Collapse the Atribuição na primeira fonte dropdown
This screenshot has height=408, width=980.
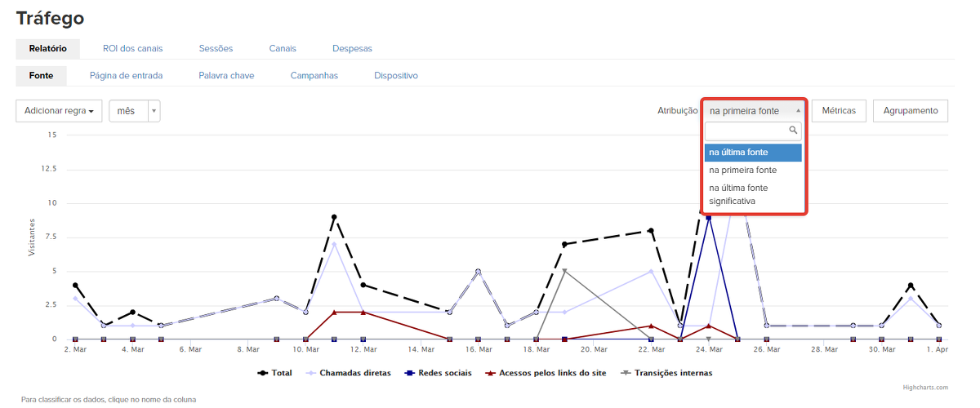[x=753, y=111]
